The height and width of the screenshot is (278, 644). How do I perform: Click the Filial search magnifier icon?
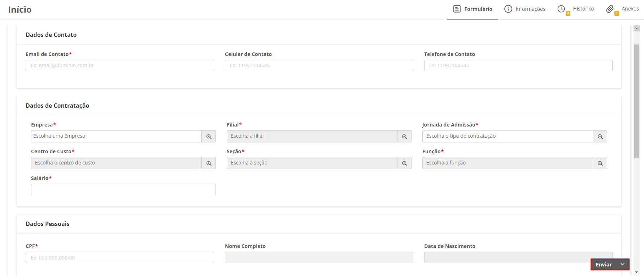[x=404, y=137]
